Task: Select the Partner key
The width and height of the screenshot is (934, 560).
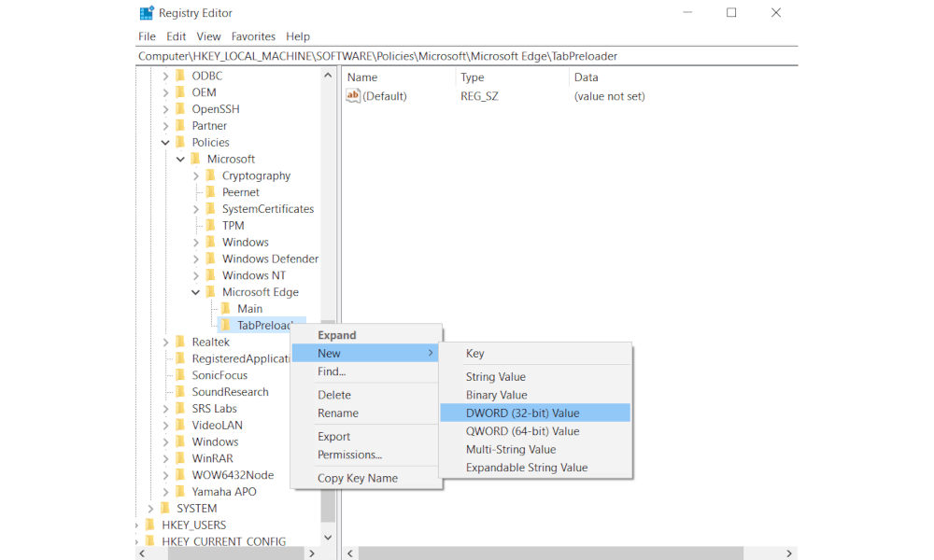Action: [x=209, y=126]
